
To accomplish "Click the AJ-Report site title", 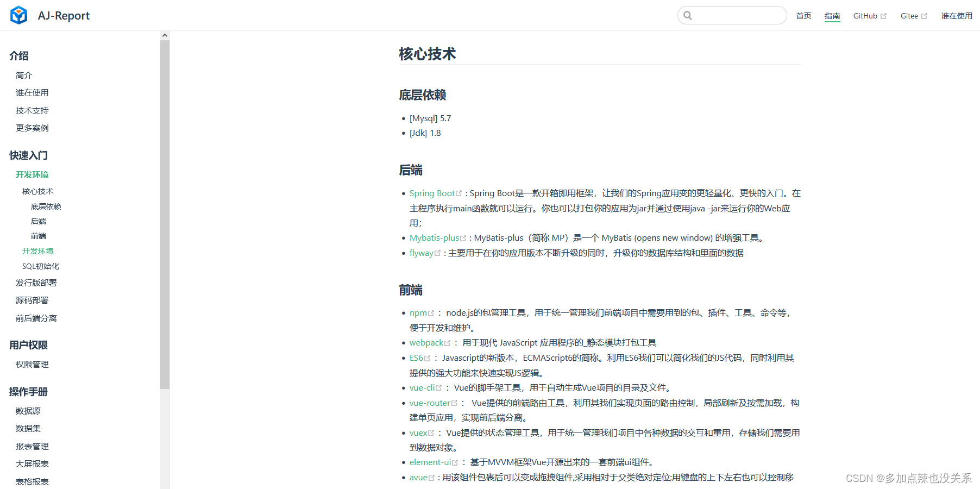I will [64, 16].
